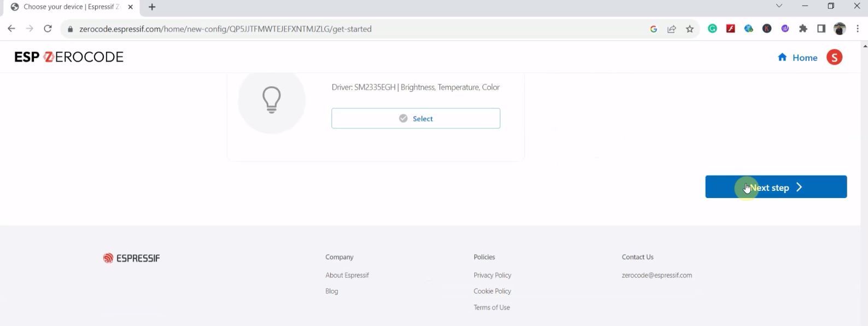
Task: Reload the page with refresh icon
Action: 48,29
